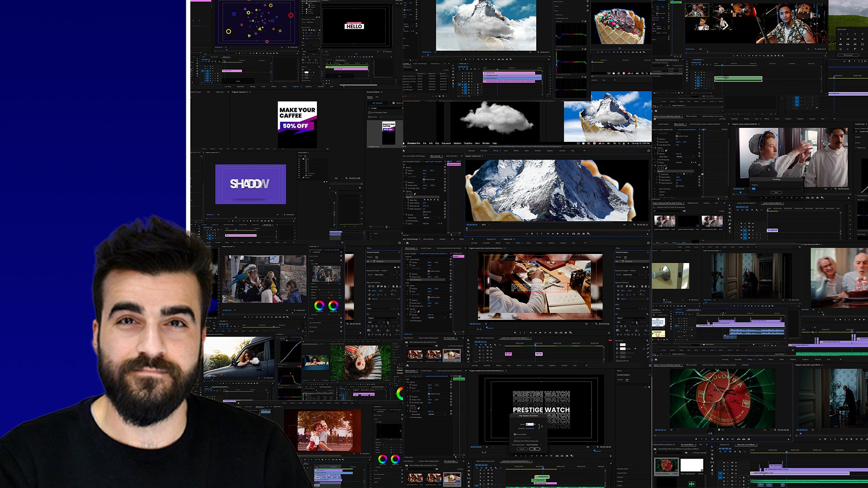Select the Razor tool in the PERFECTION timeline
Viewport: 868px width, 488px height.
(x=468, y=352)
